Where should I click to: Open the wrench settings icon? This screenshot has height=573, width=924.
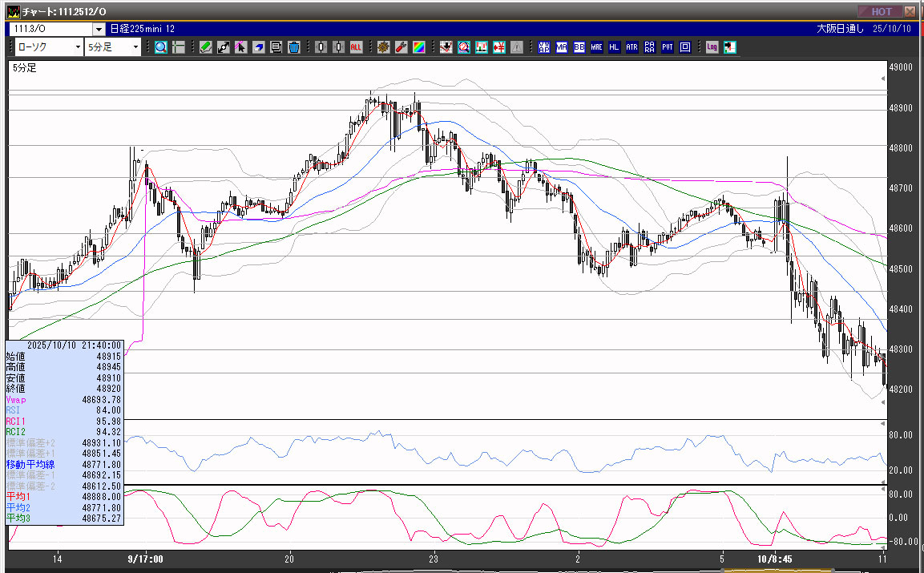pos(401,47)
